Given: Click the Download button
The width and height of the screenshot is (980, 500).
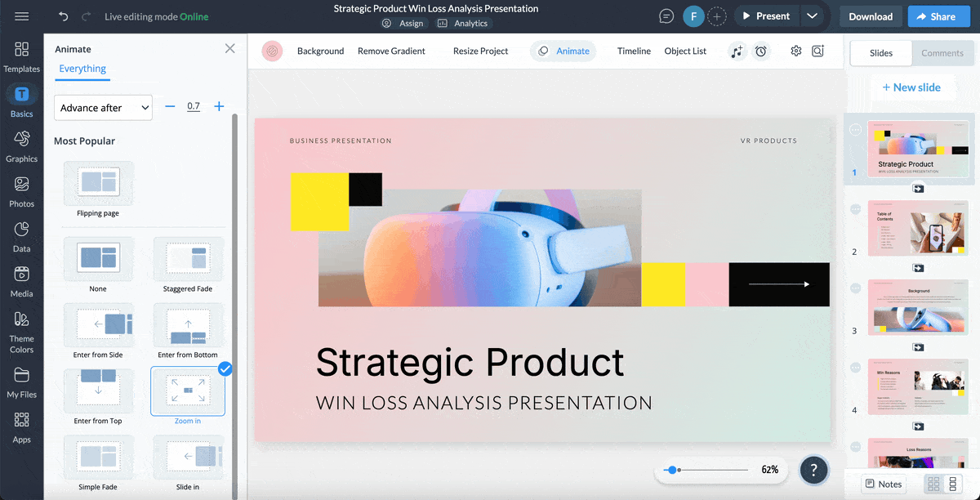Looking at the screenshot, I should pos(870,16).
